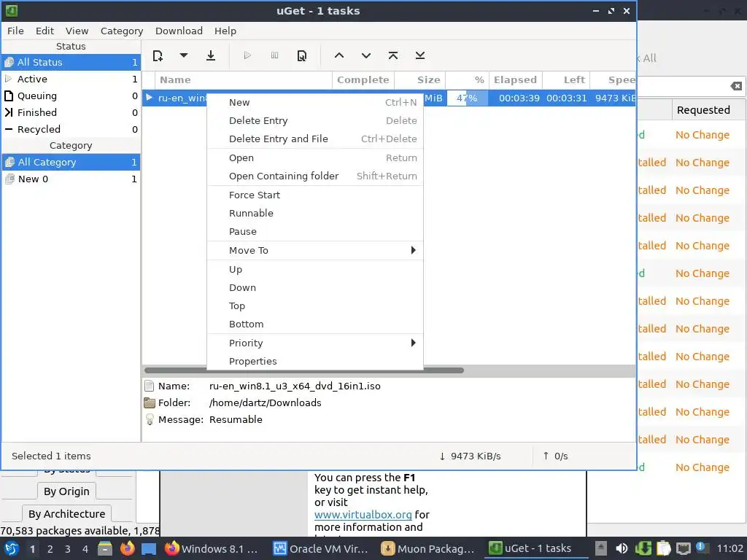The height and width of the screenshot is (560, 747).
Task: Open file manager icon in taskbar
Action: pyautogui.click(x=105, y=549)
